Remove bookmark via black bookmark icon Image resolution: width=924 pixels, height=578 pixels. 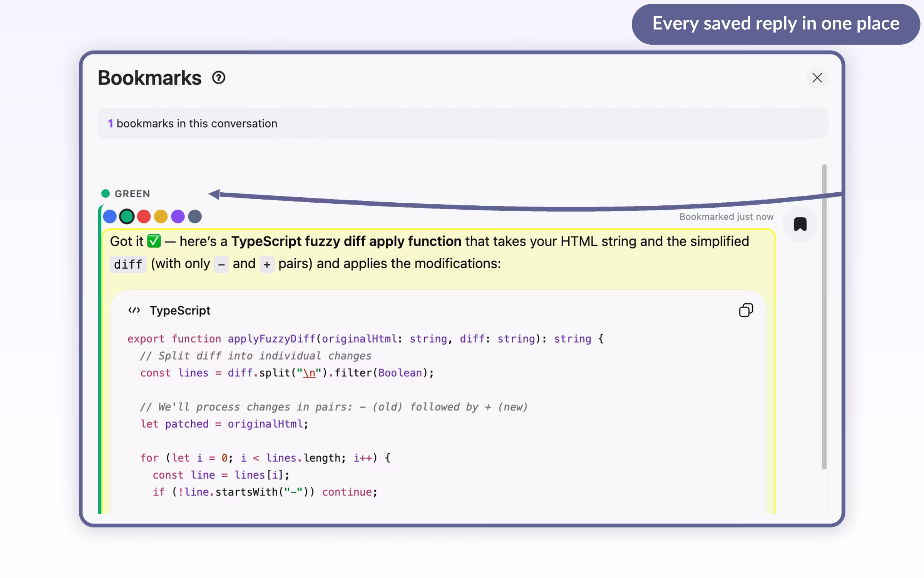(800, 224)
